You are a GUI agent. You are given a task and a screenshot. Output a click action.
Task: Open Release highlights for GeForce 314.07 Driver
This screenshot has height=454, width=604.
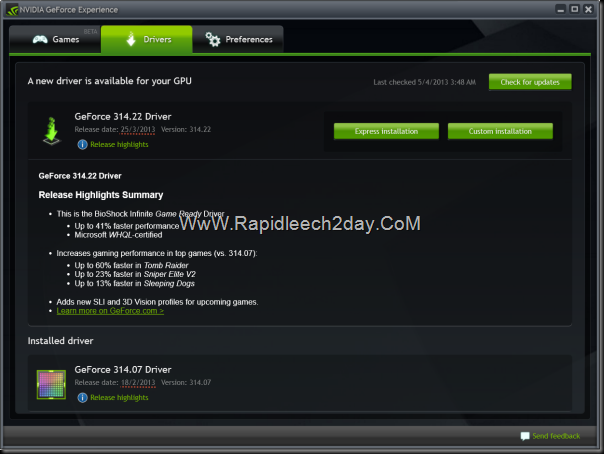point(119,397)
